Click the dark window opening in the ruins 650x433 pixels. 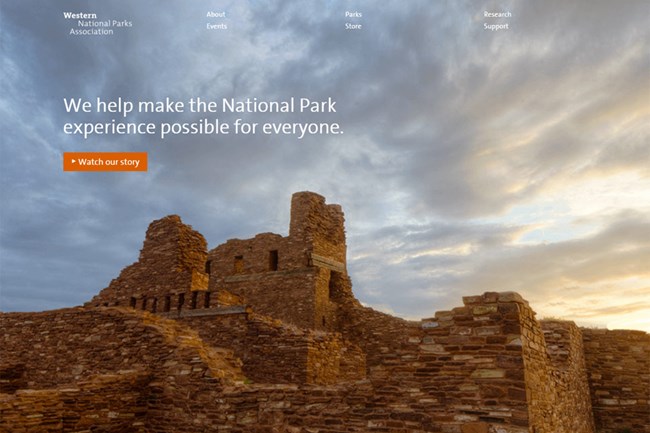point(273,260)
